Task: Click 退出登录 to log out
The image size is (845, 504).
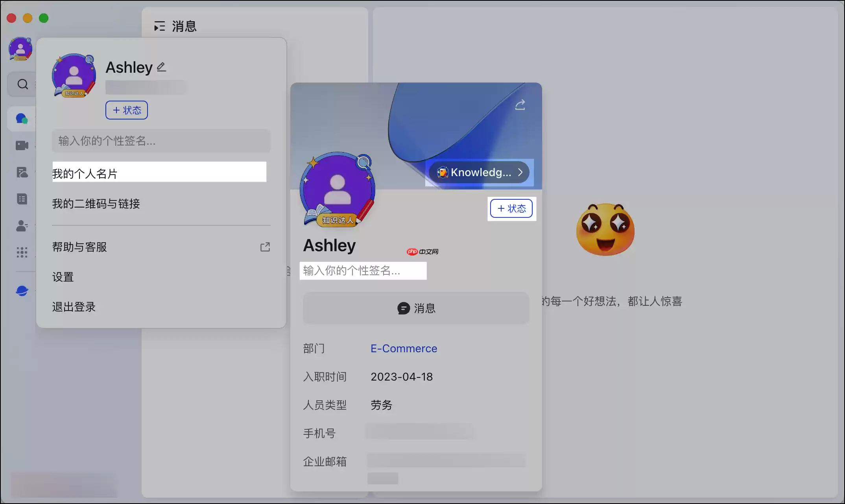Action: (x=74, y=307)
